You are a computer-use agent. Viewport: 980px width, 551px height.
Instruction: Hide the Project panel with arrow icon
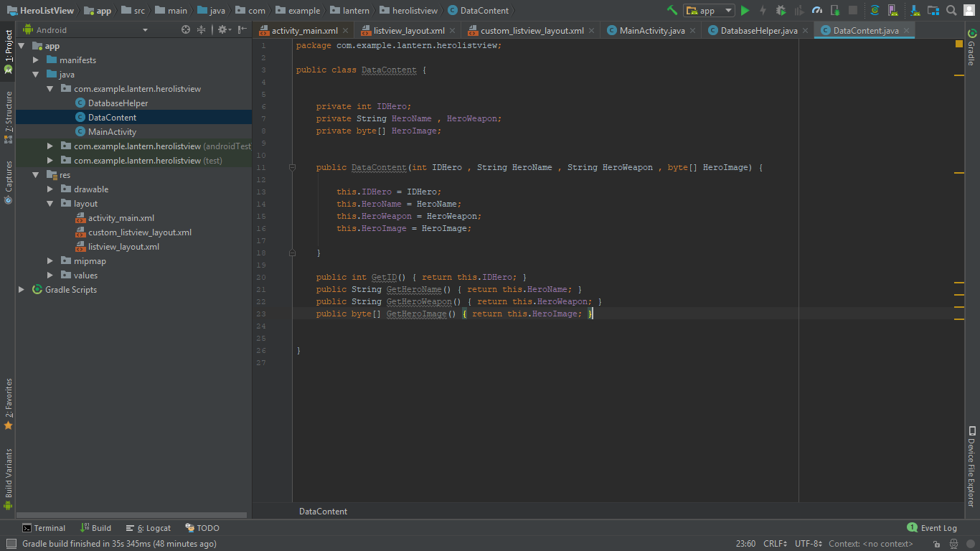tap(242, 29)
